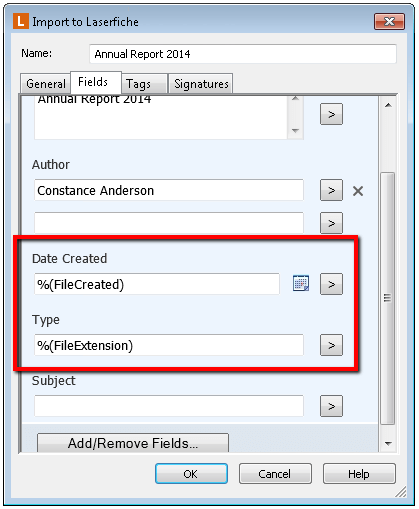Image resolution: width=419 pixels, height=509 pixels.
Task: Click into the empty Subject field
Action: [169, 406]
